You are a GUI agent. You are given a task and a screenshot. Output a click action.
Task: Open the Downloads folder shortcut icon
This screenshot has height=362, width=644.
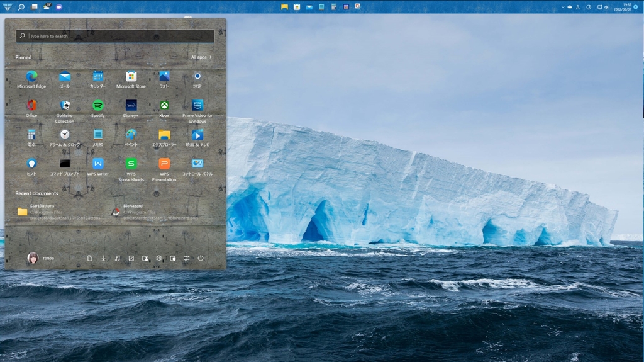pyautogui.click(x=103, y=258)
